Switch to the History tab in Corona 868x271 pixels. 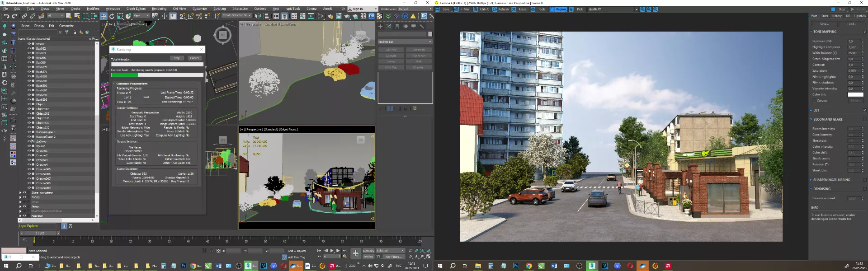[x=837, y=16]
